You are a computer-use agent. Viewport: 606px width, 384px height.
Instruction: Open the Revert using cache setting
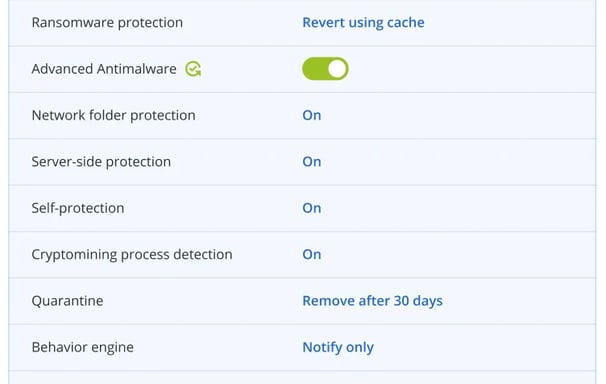click(x=363, y=22)
